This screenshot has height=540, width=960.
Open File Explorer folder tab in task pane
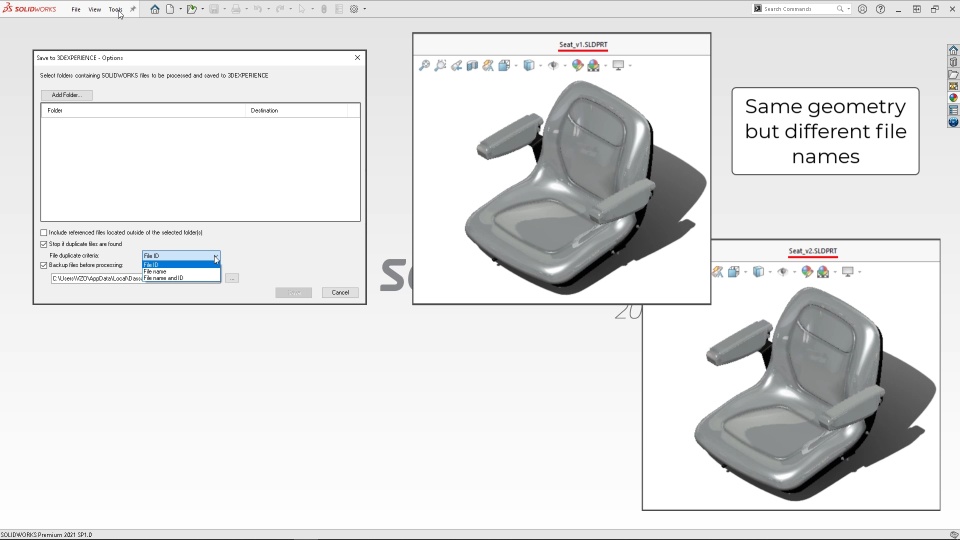tap(953, 74)
